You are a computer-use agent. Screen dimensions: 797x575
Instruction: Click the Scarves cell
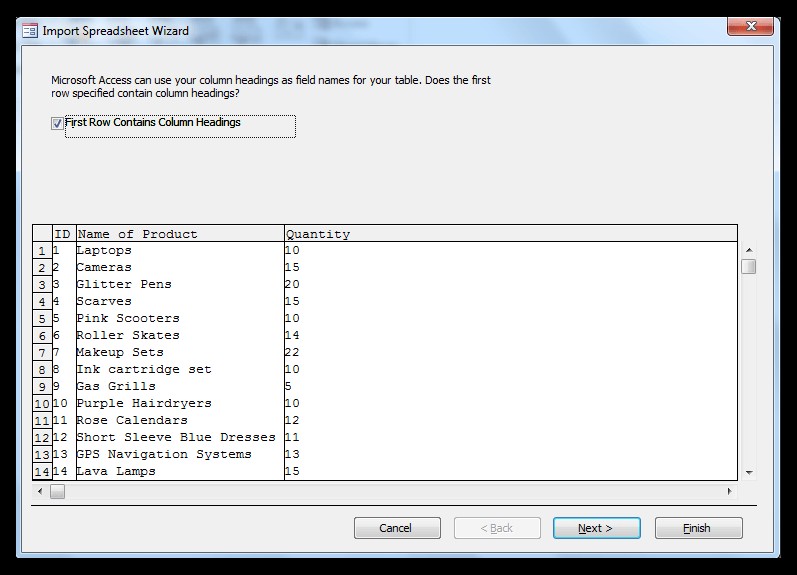(180, 301)
